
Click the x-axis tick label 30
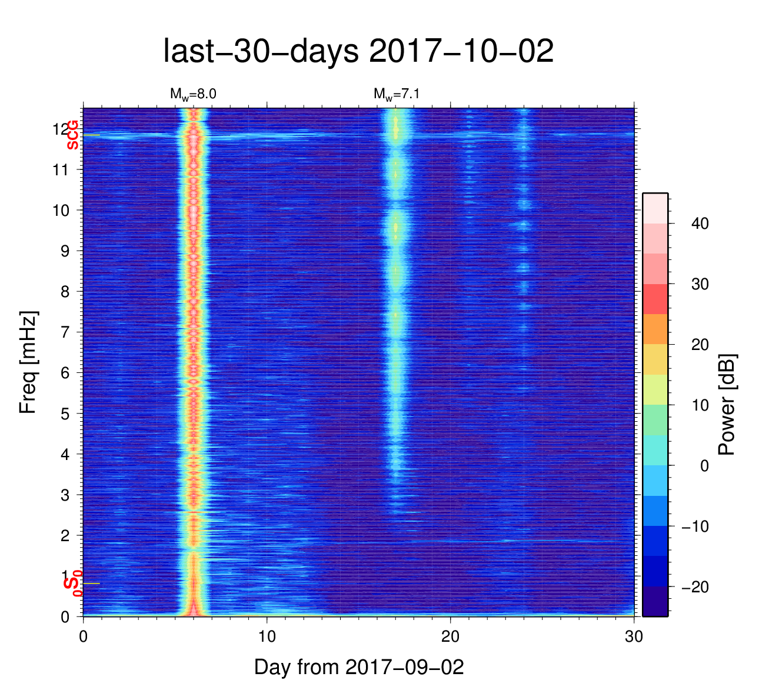click(634, 637)
